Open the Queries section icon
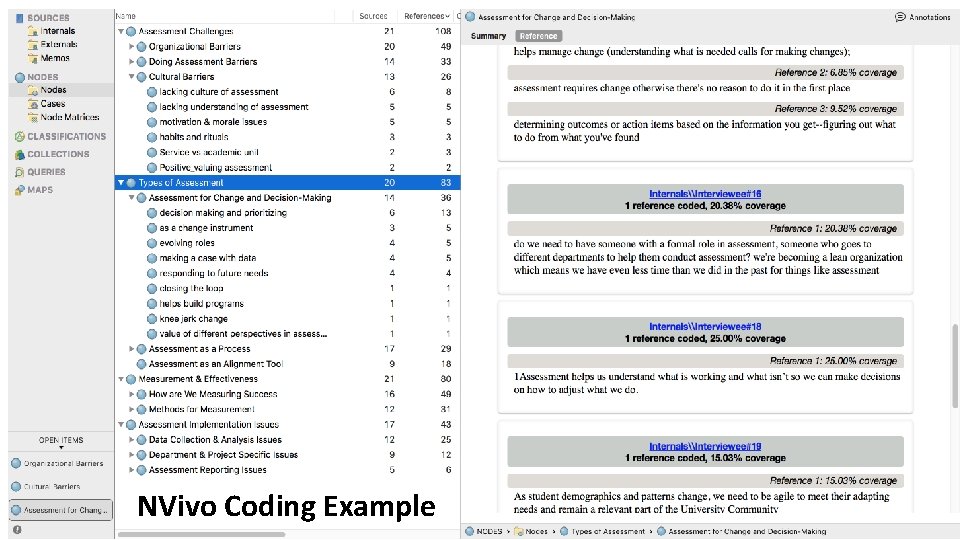This screenshot has height=540, width=960. (x=20, y=172)
